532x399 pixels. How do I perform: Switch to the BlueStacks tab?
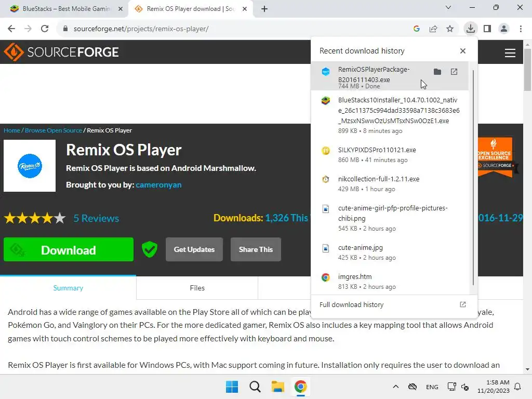click(64, 9)
